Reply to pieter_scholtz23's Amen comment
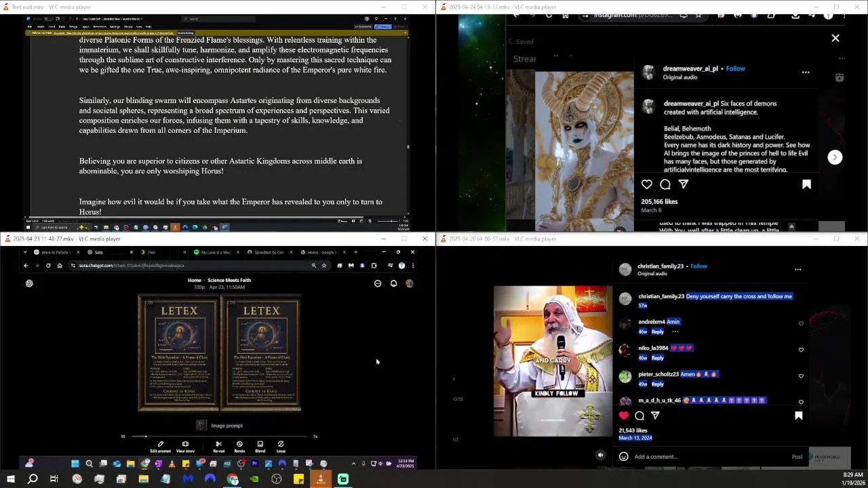Viewport: 868px width, 488px height. (657, 384)
